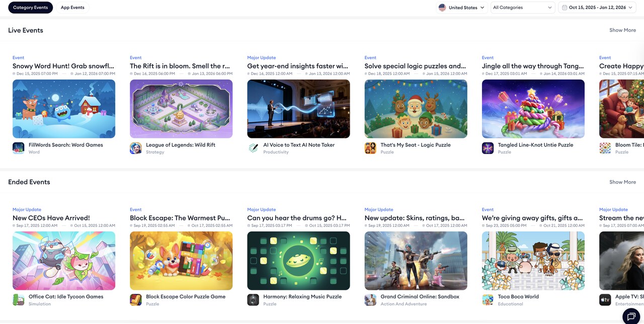This screenshot has height=324, width=644.
Task: Click the 'New CEOs Have Arrived!' title
Action: coord(51,218)
